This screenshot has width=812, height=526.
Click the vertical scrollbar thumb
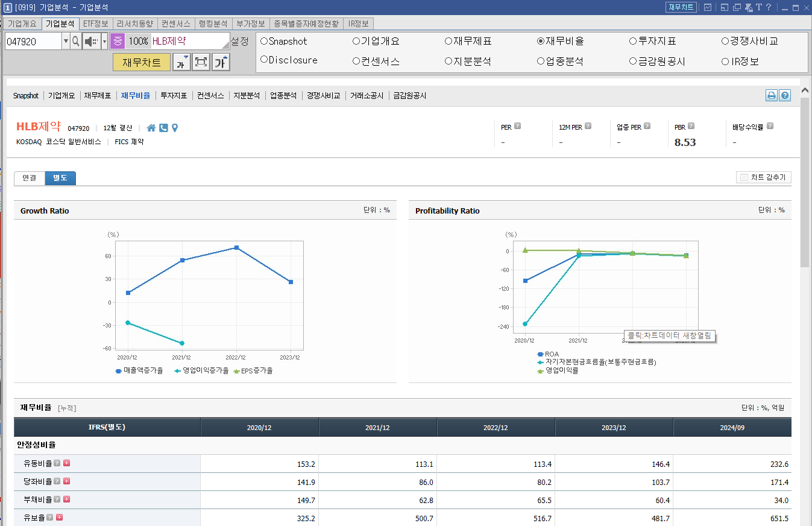[805, 181]
